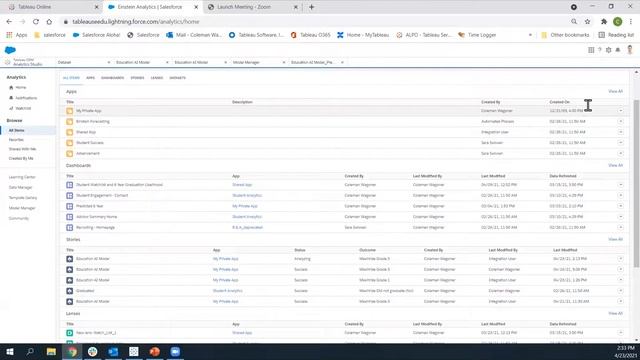Expand the bookmarks bar overflow chevron

(x=530, y=35)
